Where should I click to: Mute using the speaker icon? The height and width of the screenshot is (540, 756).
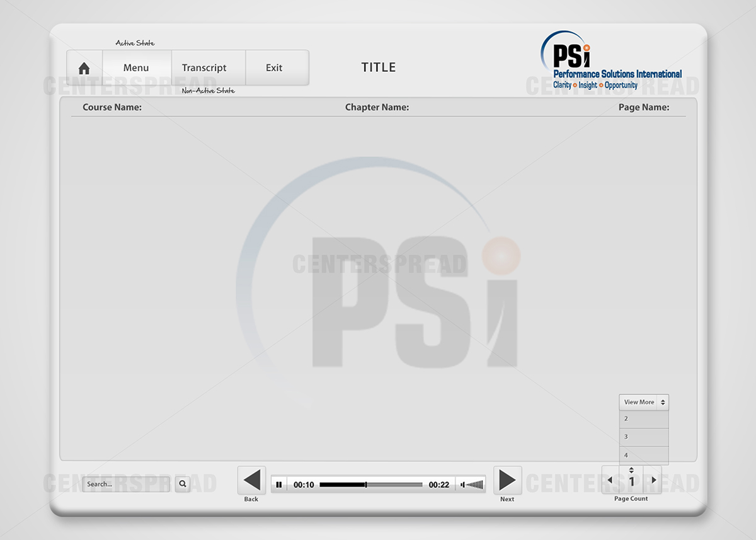pyautogui.click(x=462, y=485)
